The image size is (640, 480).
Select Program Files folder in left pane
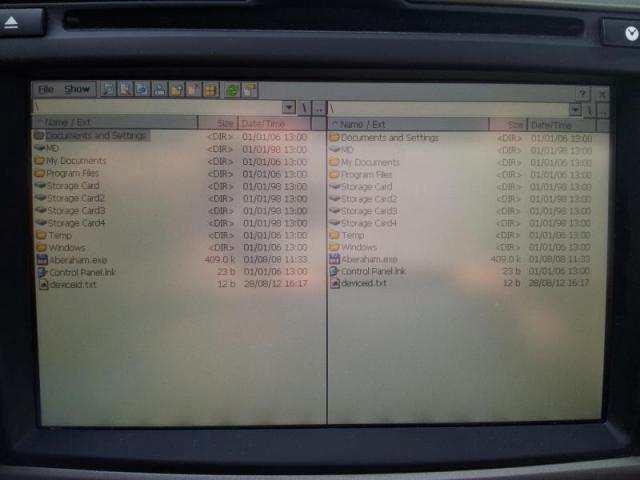67,173
